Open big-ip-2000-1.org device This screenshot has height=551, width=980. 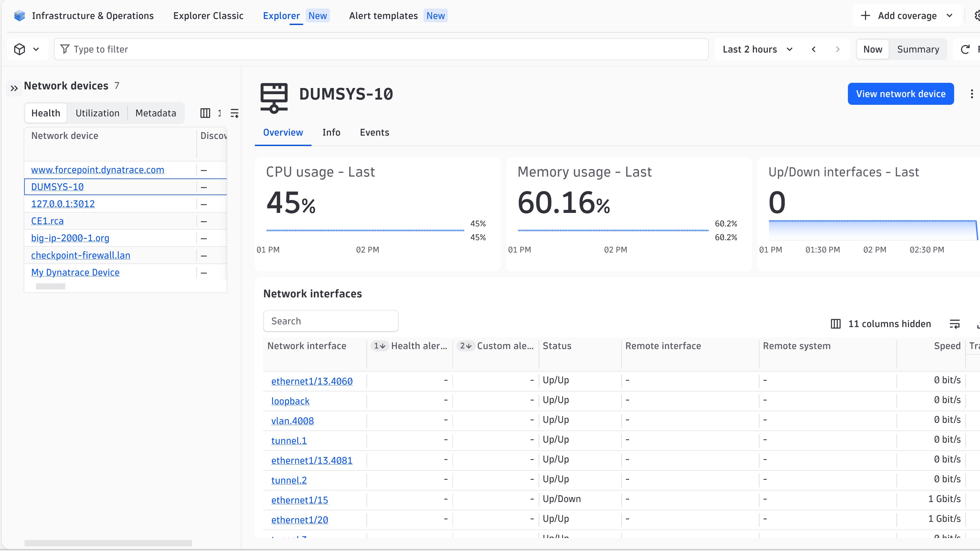pos(70,238)
